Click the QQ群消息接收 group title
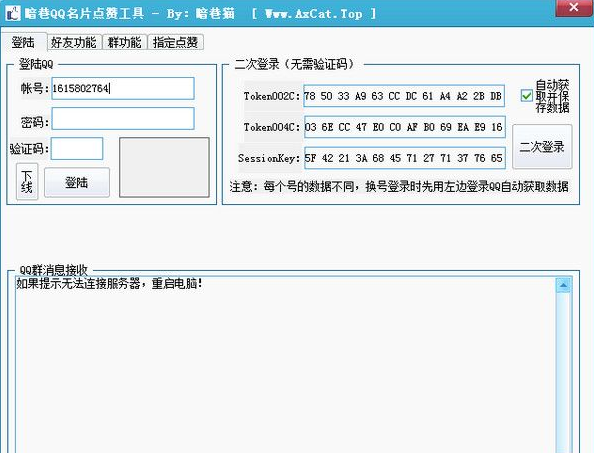This screenshot has height=453, width=594. (53, 270)
